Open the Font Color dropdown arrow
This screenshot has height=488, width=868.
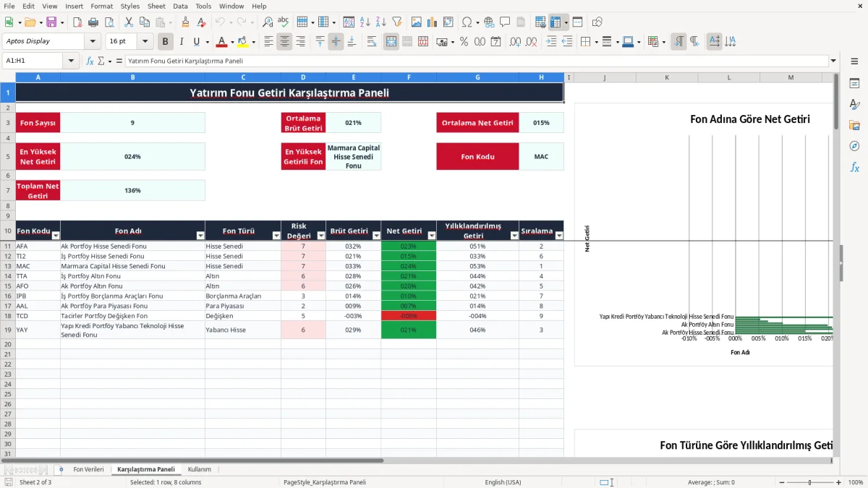[x=231, y=42]
